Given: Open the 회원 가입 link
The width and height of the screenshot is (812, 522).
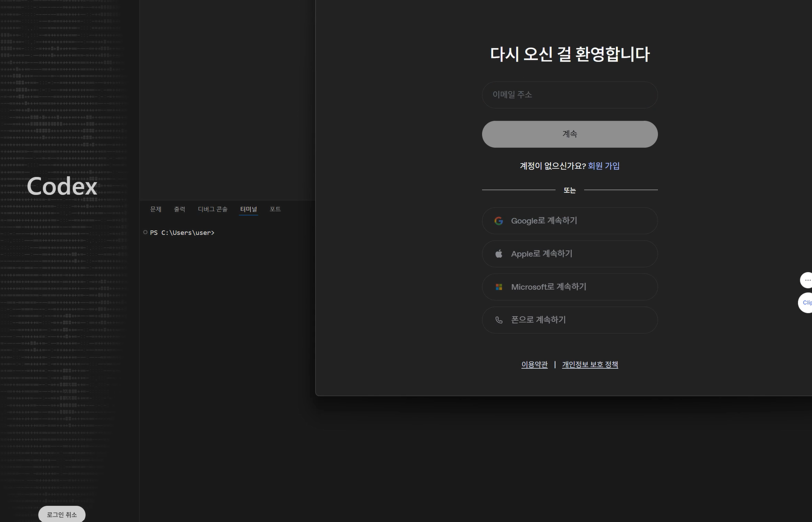Looking at the screenshot, I should (x=603, y=166).
